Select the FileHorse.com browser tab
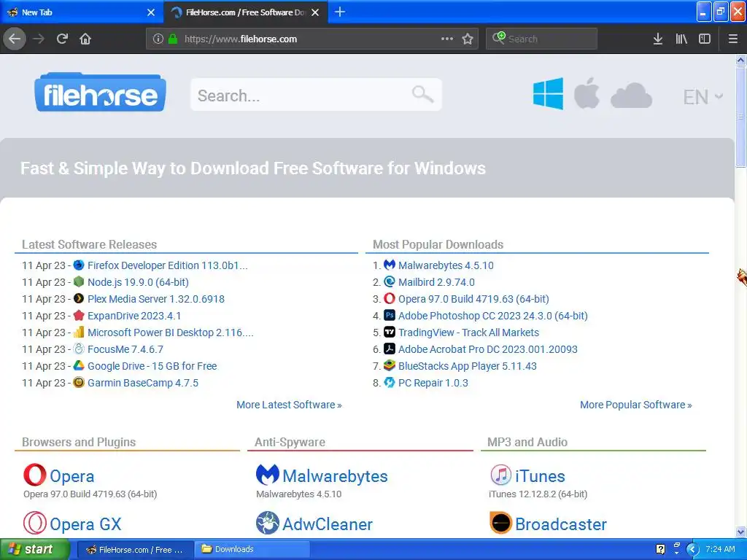747x560 pixels. tap(245, 12)
